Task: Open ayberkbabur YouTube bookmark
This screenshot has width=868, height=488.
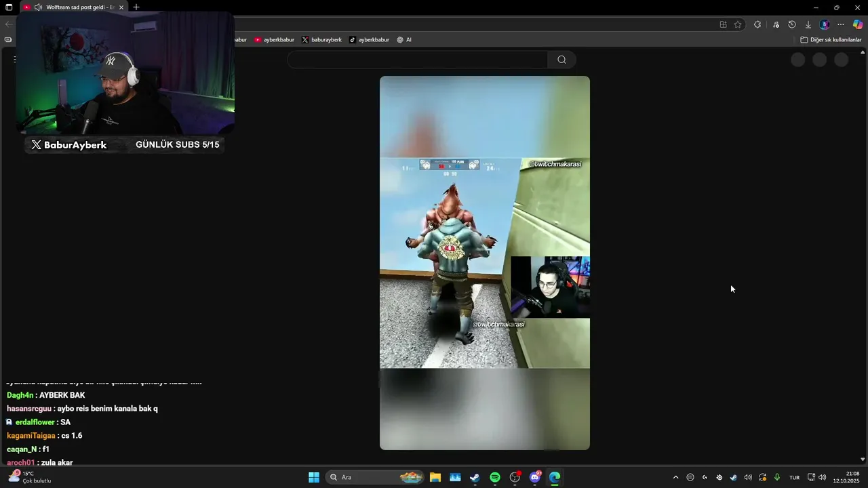Action: tap(275, 40)
